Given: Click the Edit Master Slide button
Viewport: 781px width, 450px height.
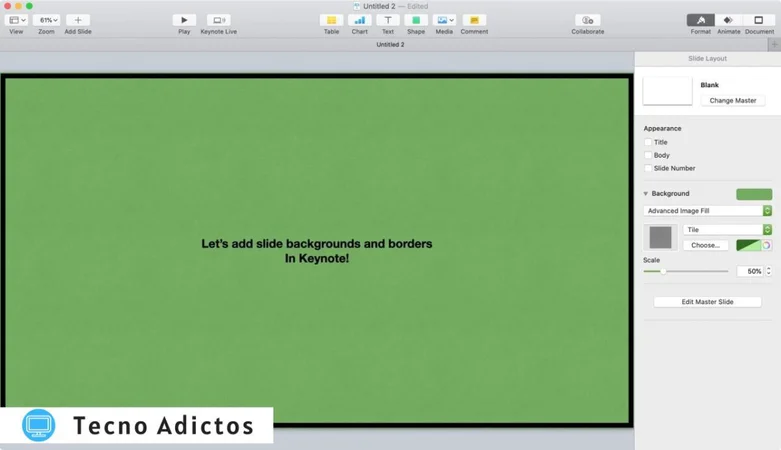Looking at the screenshot, I should click(707, 301).
